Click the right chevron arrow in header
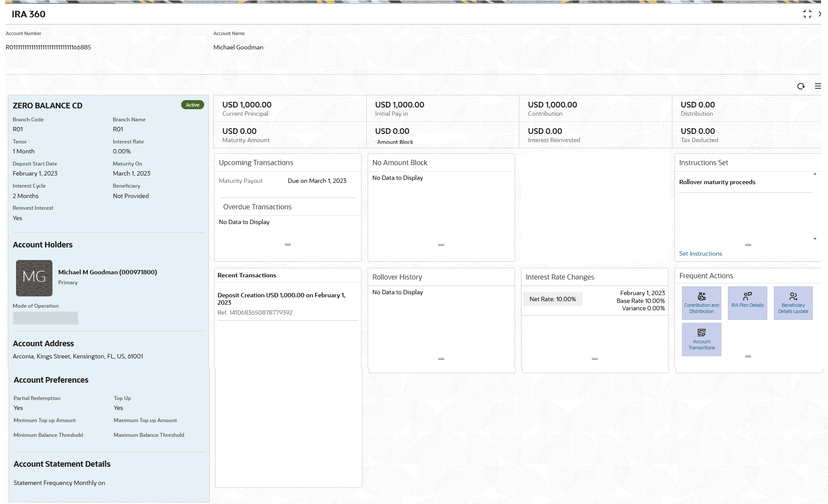The height and width of the screenshot is (504, 828). (x=820, y=14)
